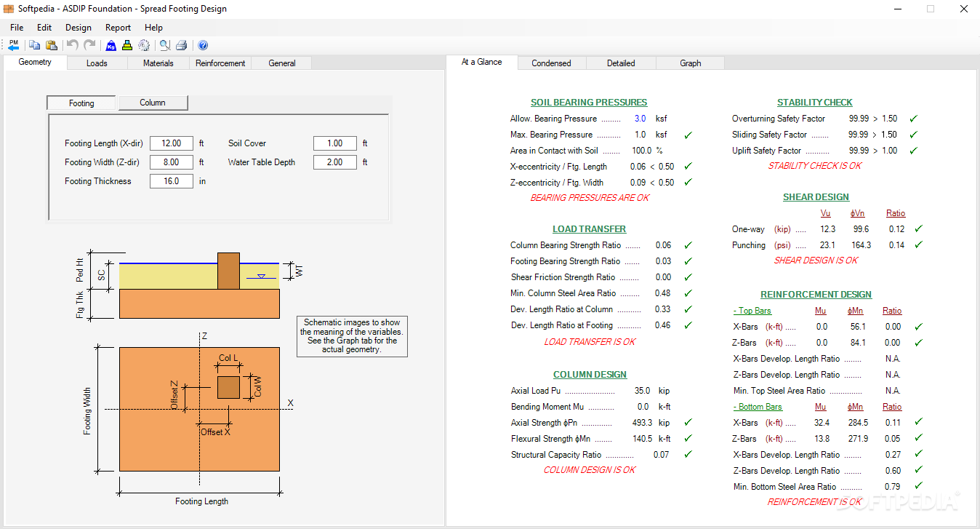The height and width of the screenshot is (529, 980).
Task: Click the 'BEARING PRESSURES ARE OK' message
Action: tap(590, 198)
